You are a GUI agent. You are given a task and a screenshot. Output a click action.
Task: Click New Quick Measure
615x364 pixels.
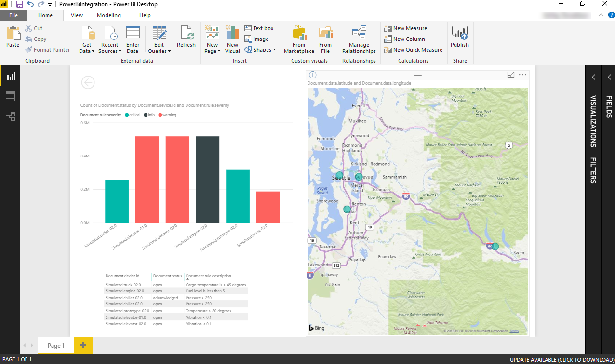tap(414, 49)
